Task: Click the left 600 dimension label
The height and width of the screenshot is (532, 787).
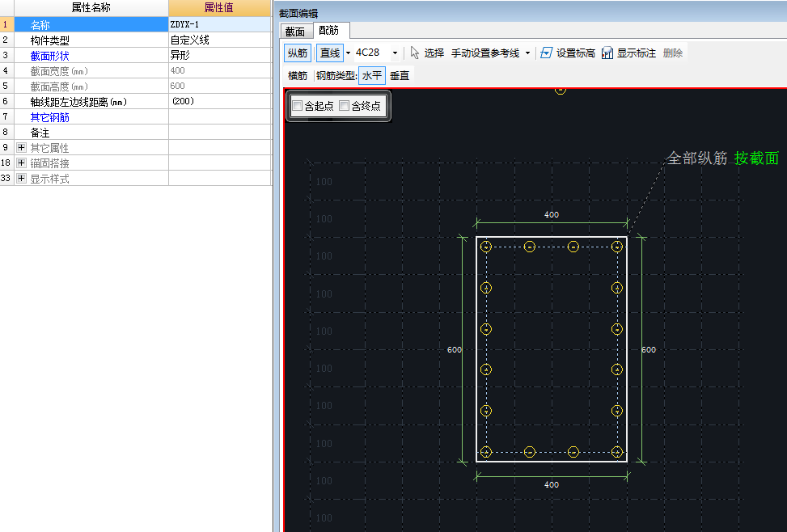Action: [455, 350]
